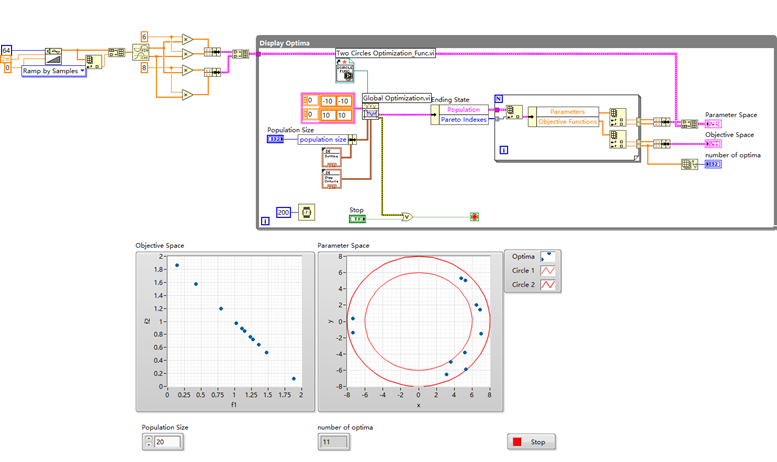Click the Display Optima loop label
This screenshot has width=777, height=462.
coord(284,43)
